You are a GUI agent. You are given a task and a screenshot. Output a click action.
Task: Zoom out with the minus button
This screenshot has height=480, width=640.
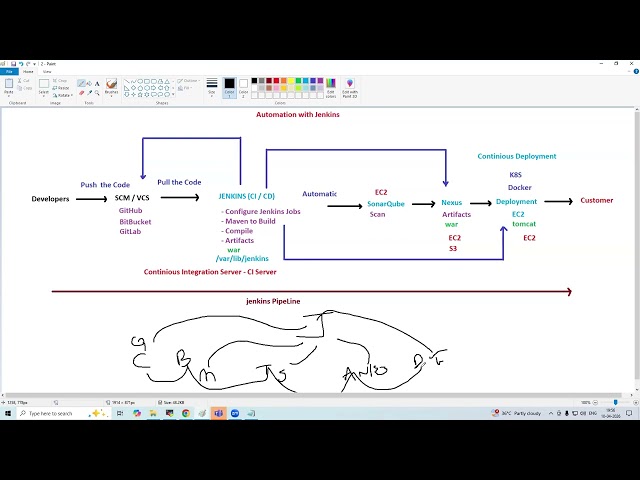595,402
